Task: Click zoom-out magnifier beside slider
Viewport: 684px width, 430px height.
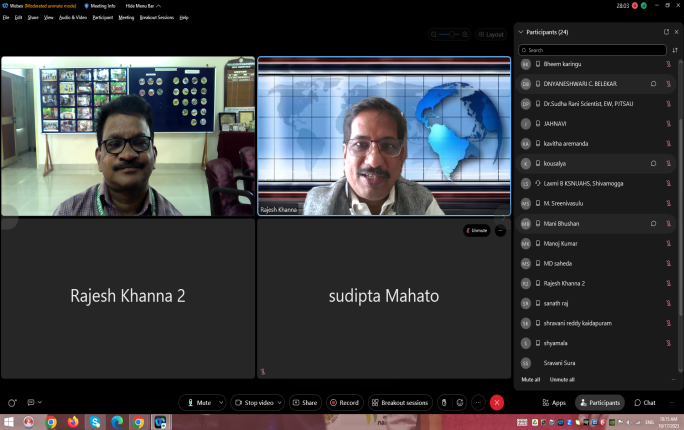Action: click(433, 34)
